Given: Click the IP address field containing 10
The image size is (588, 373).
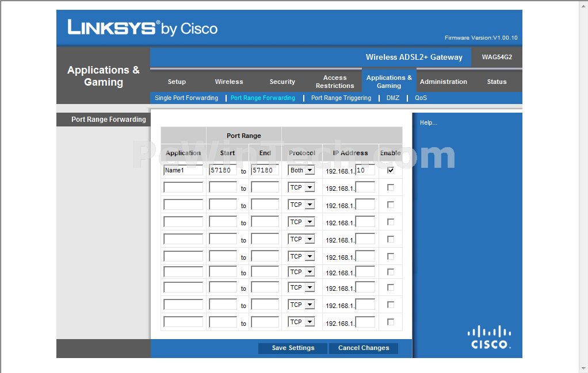Looking at the screenshot, I should pos(365,170).
